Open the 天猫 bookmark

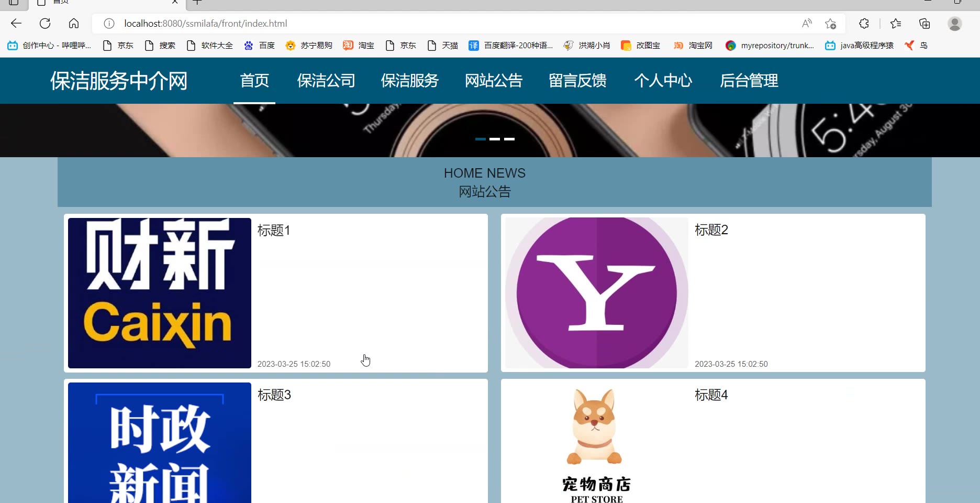(x=442, y=46)
